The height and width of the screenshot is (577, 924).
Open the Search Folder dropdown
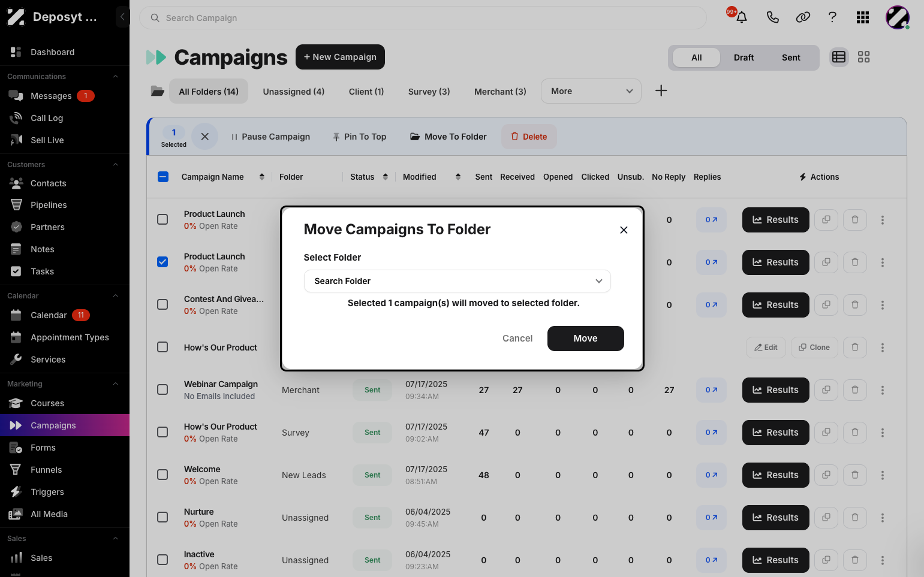tap(457, 281)
